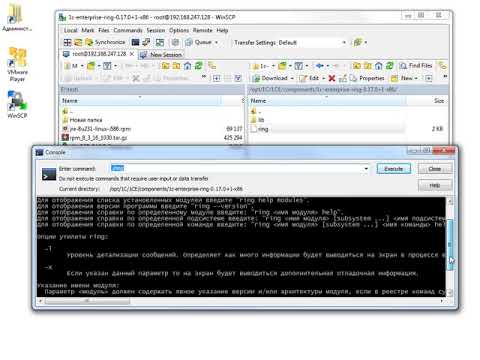Refresh the remote panel
Screen dimensions: 480x360
pyautogui.click(x=390, y=66)
